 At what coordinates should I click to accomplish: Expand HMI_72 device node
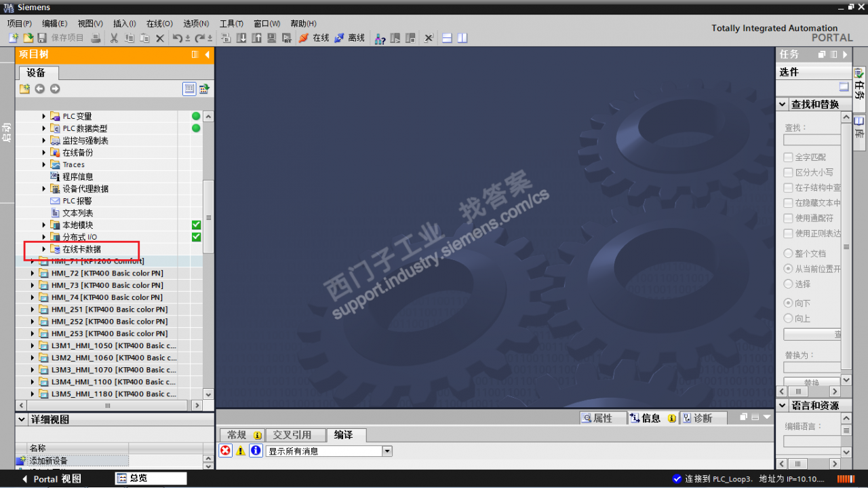32,273
